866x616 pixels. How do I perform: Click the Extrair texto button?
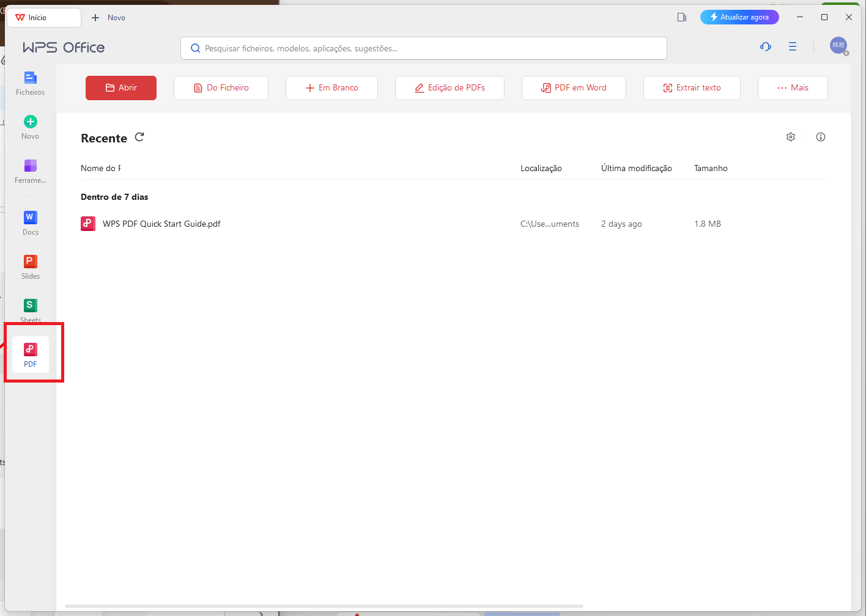(x=692, y=88)
